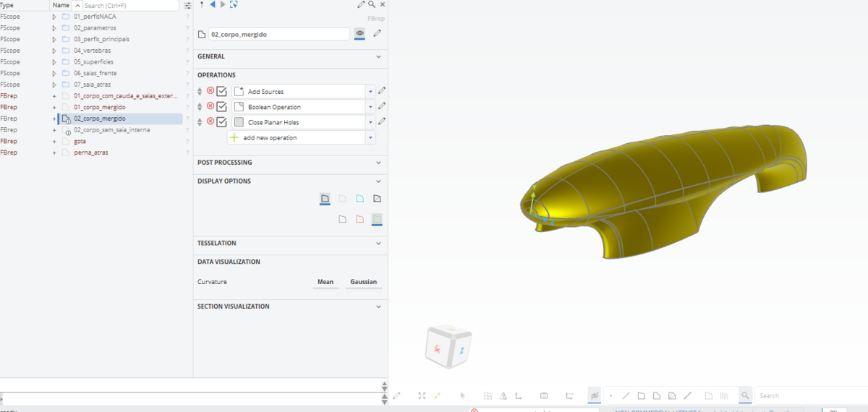The width and height of the screenshot is (868, 412).
Task: Select the gota item in tree
Action: (x=80, y=141)
